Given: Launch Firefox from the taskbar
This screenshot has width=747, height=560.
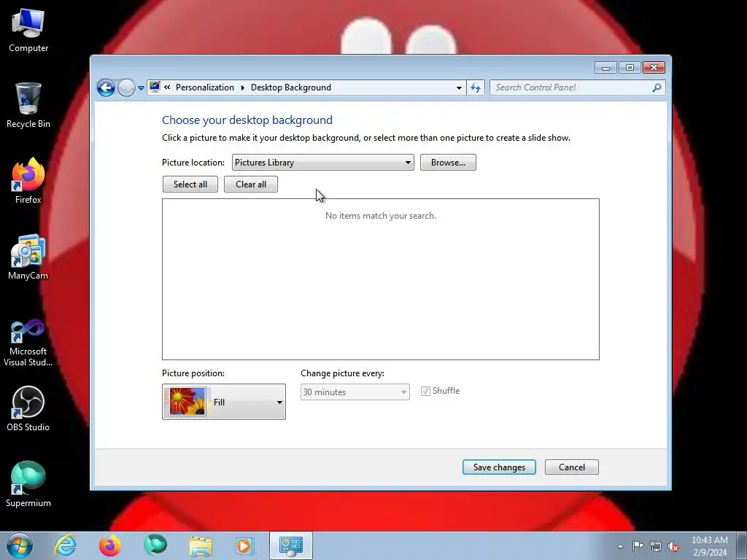Looking at the screenshot, I should (110, 545).
